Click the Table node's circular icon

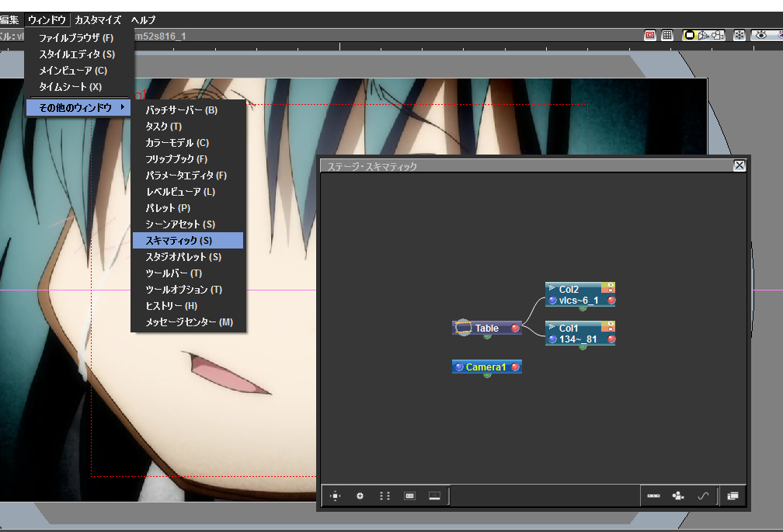point(464,328)
